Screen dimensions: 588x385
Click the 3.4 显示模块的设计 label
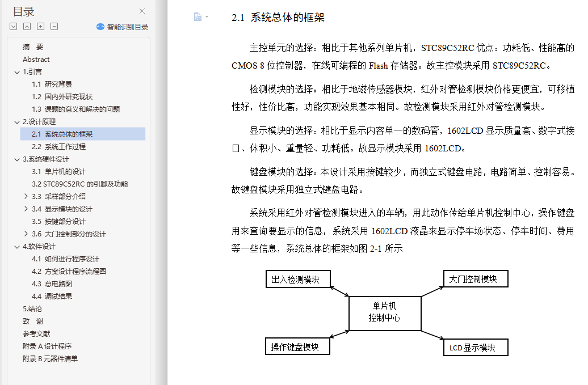[x=62, y=209]
